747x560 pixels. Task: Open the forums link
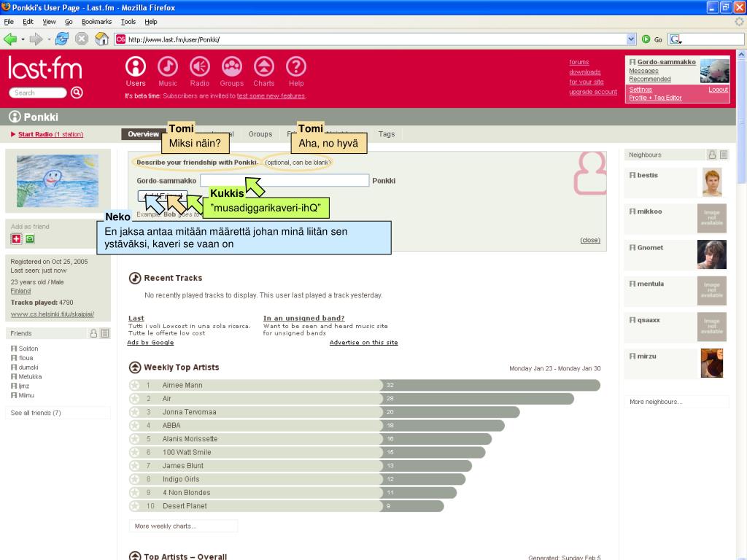pos(578,63)
